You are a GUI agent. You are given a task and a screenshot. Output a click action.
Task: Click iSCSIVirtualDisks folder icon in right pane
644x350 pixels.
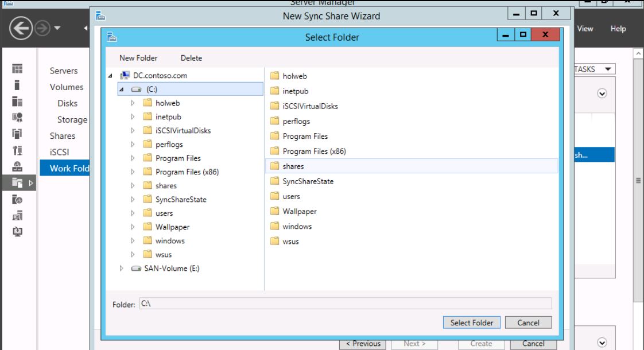pos(275,106)
